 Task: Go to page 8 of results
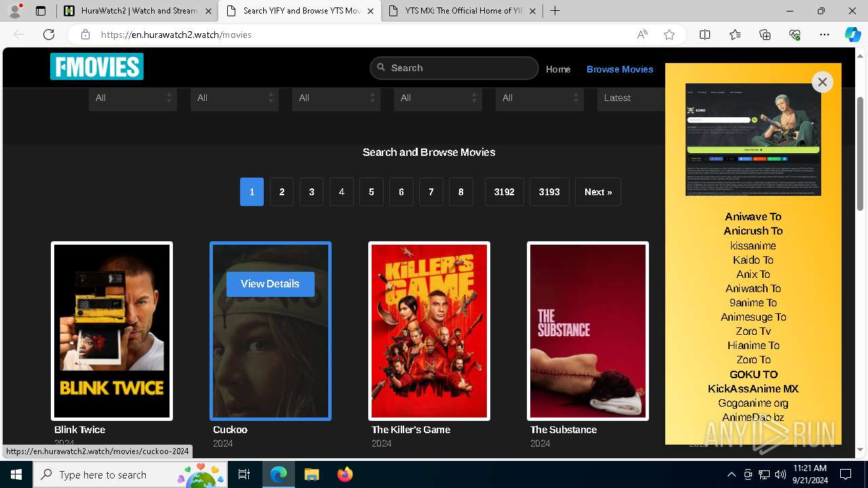(460, 192)
